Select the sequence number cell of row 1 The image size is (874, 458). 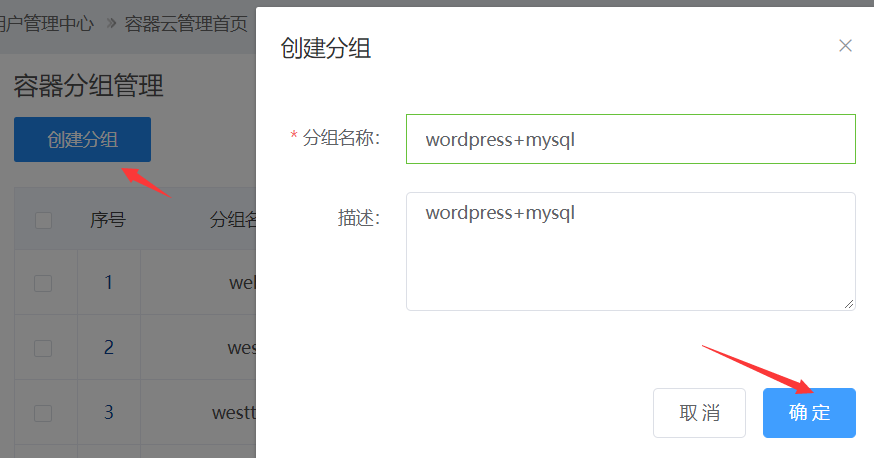point(108,283)
